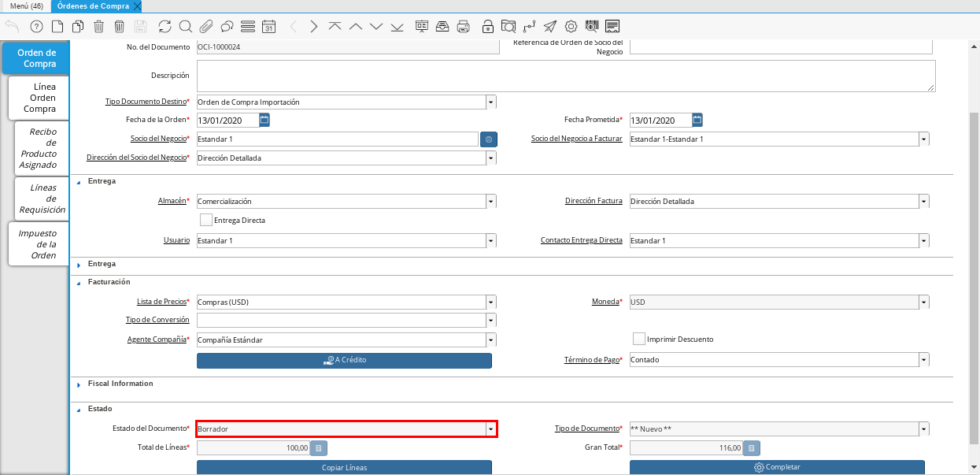980x475 pixels.
Task: Open the Almacén dropdown
Action: point(490,202)
